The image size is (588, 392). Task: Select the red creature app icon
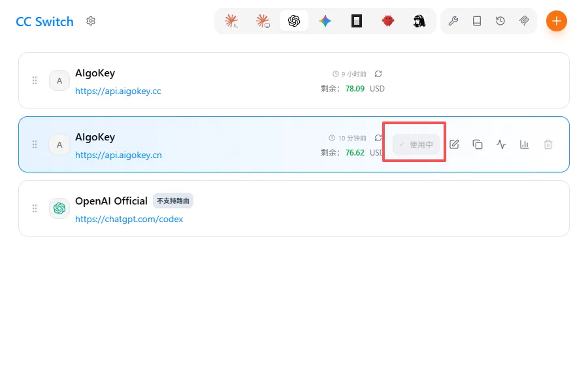pos(387,21)
